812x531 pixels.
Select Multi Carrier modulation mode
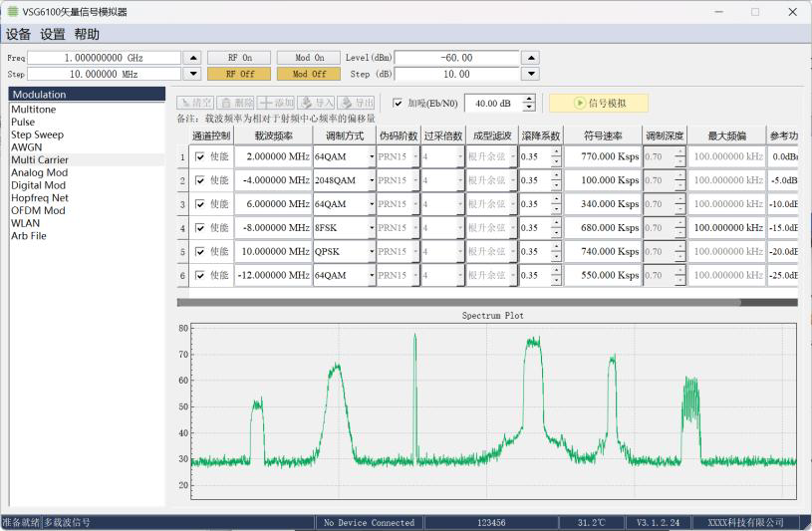pyautogui.click(x=87, y=159)
